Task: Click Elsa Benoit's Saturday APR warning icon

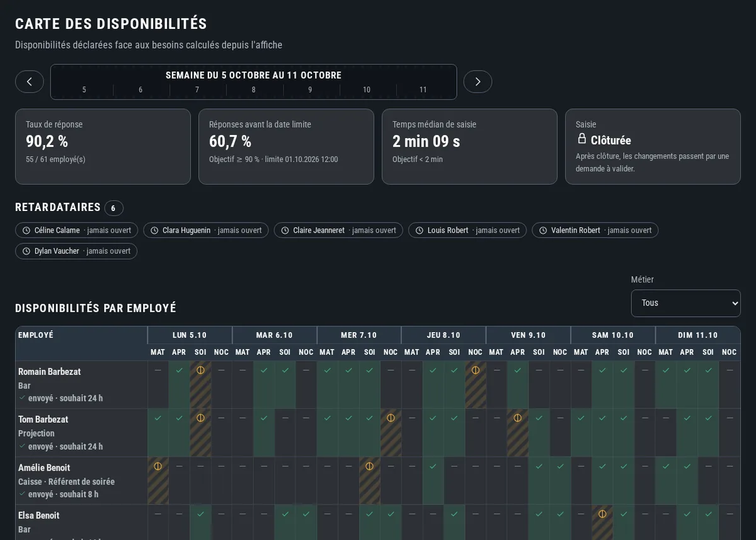Action: coord(602,514)
